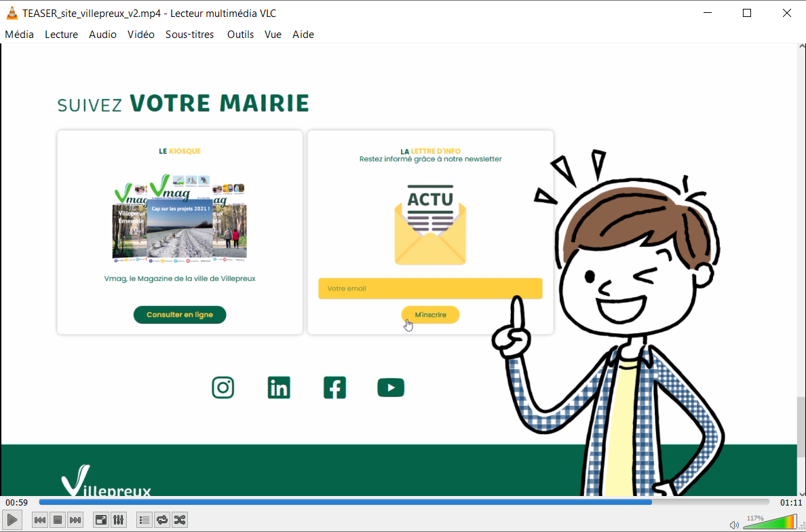The height and width of the screenshot is (532, 806).
Task: Mute audio using the speaker icon
Action: (733, 525)
